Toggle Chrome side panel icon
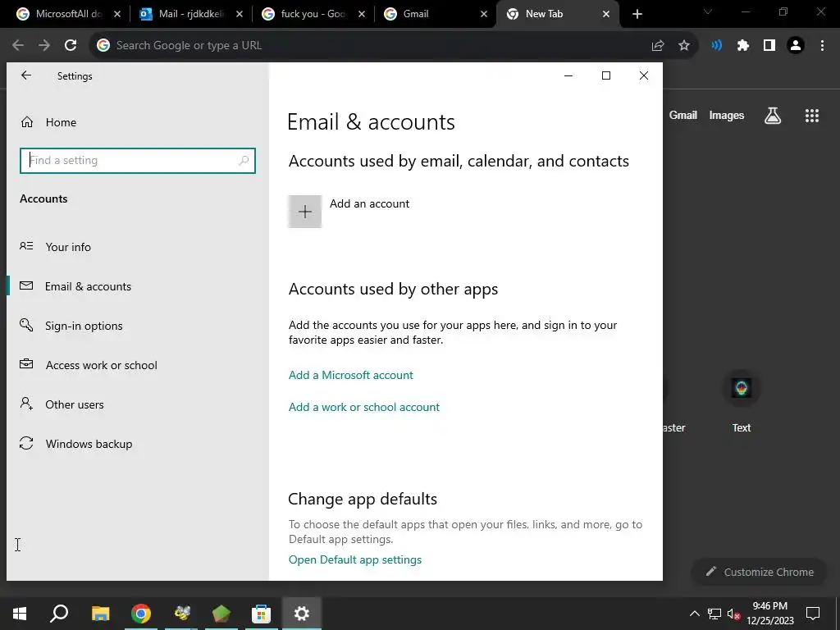Image resolution: width=840 pixels, height=630 pixels. coord(769,46)
